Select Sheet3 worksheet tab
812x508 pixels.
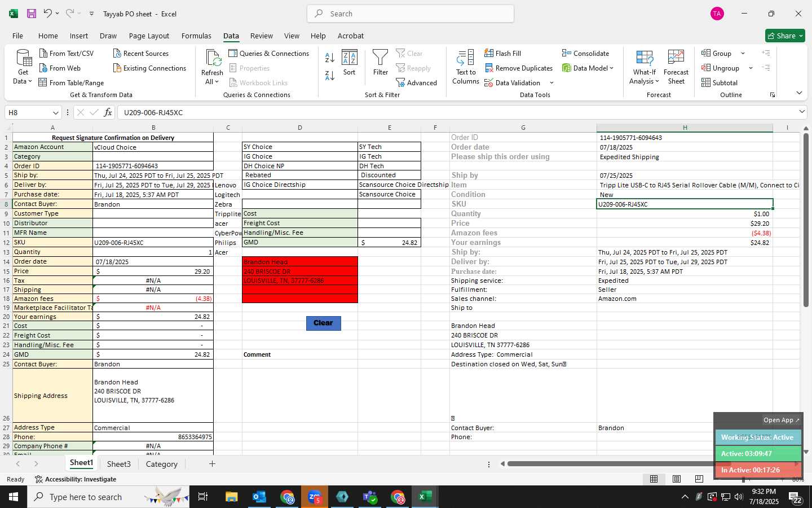(119, 464)
